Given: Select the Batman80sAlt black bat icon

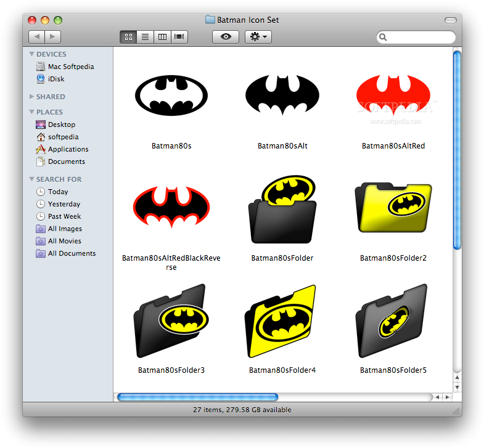Looking at the screenshot, I should point(282,95).
